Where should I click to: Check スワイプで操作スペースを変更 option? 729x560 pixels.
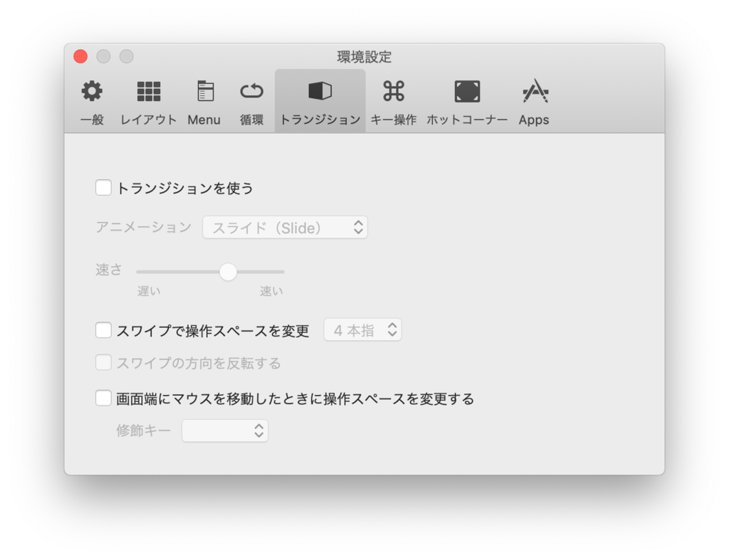click(x=103, y=330)
